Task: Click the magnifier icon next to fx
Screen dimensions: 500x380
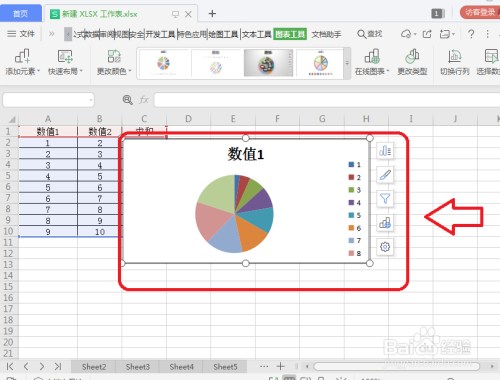Action: [x=128, y=100]
